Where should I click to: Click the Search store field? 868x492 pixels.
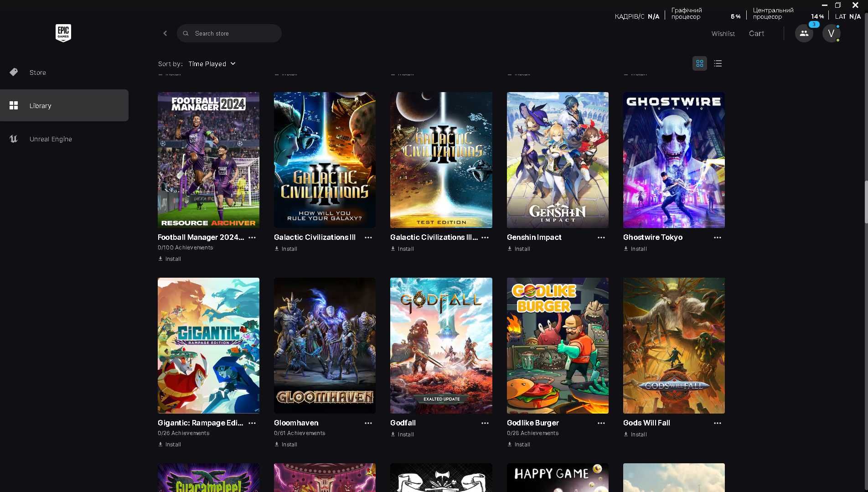(229, 33)
